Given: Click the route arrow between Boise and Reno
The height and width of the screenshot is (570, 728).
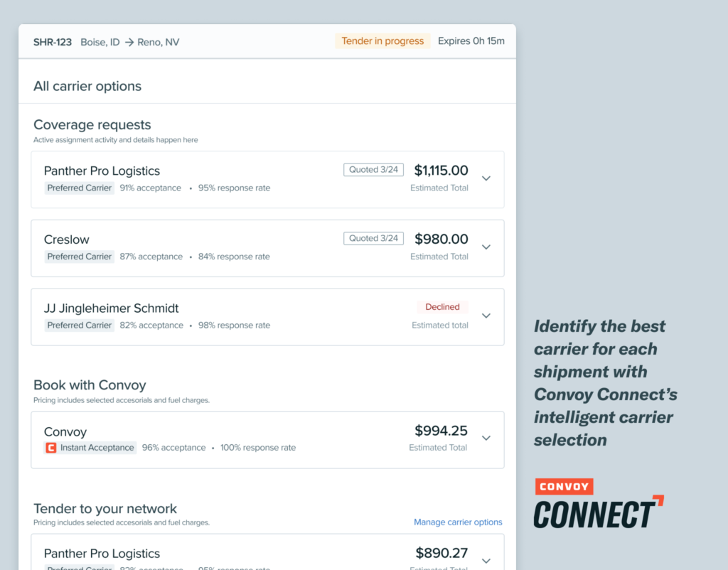Looking at the screenshot, I should click(129, 43).
